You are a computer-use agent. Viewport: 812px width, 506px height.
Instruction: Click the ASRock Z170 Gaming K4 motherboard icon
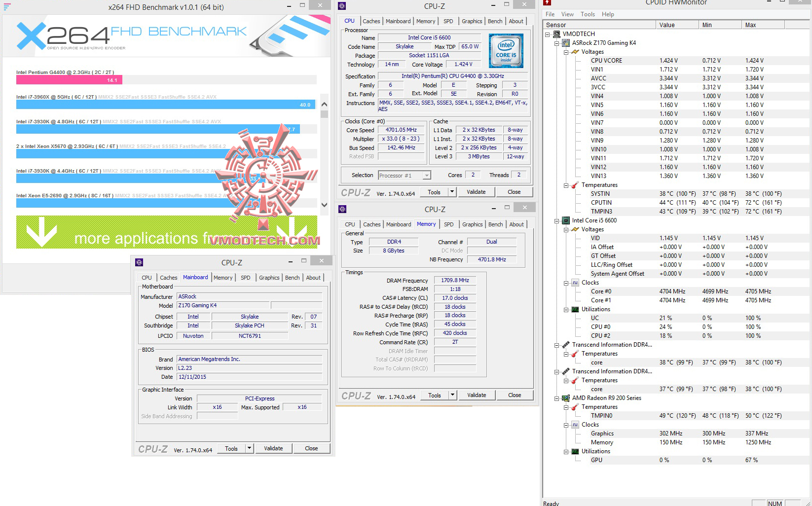tap(566, 43)
